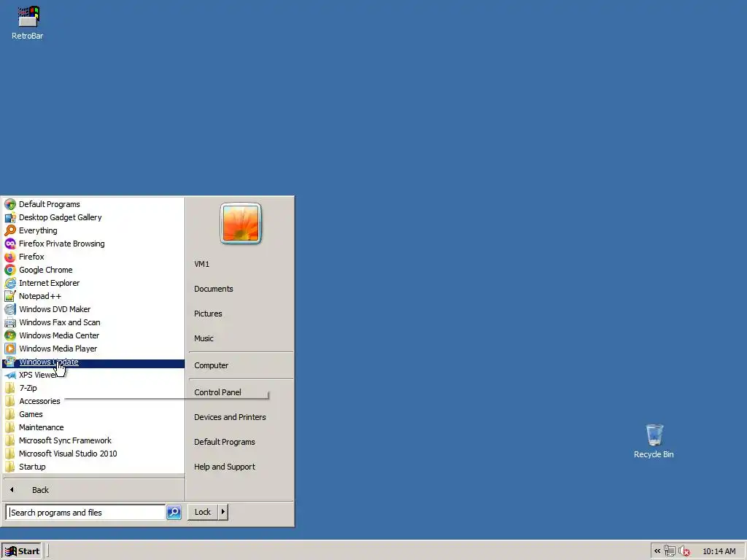Screen dimensions: 747x560
Task: Expand the Microsoft Sync Framework folder
Action: [94, 440]
